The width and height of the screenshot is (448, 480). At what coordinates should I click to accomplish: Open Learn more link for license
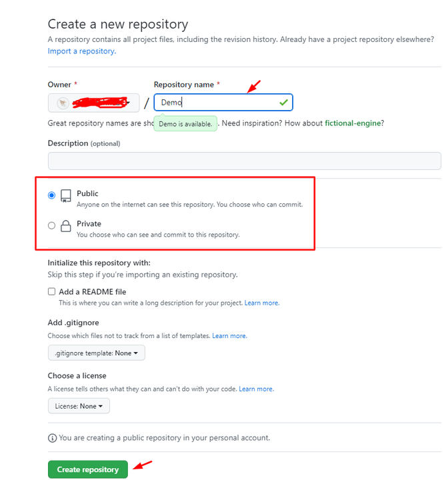tap(256, 389)
